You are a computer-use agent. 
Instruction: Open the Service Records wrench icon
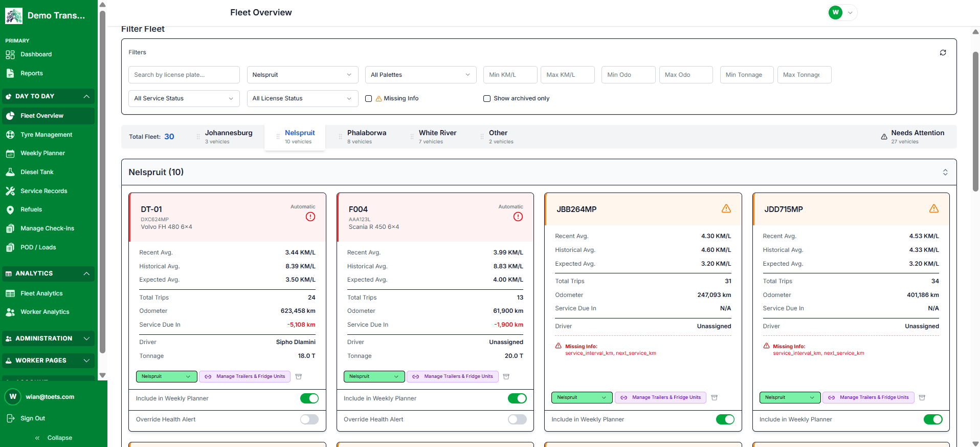10,191
